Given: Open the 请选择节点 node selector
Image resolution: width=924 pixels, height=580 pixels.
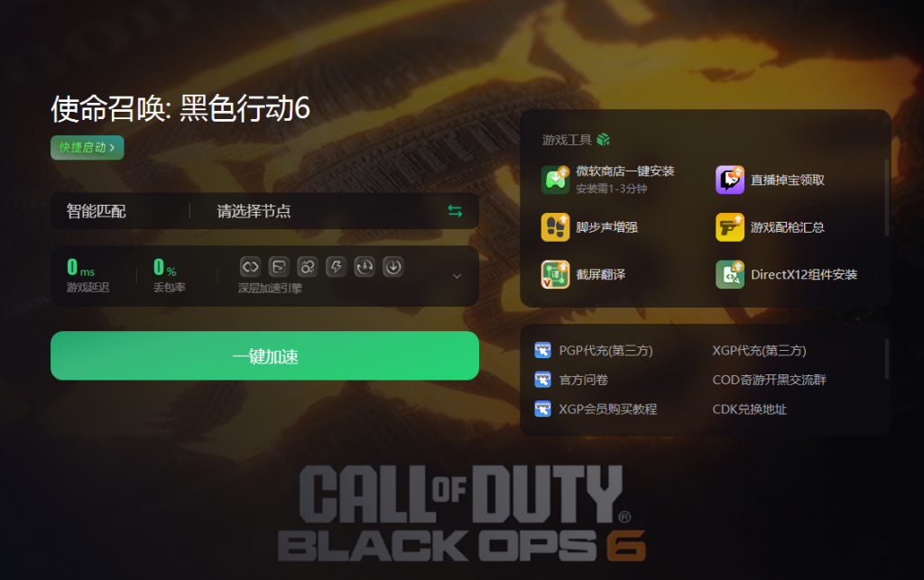Looking at the screenshot, I should point(254,211).
